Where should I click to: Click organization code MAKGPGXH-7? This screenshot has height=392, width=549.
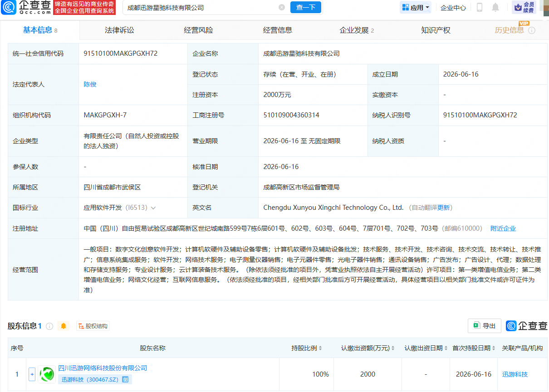(x=105, y=115)
